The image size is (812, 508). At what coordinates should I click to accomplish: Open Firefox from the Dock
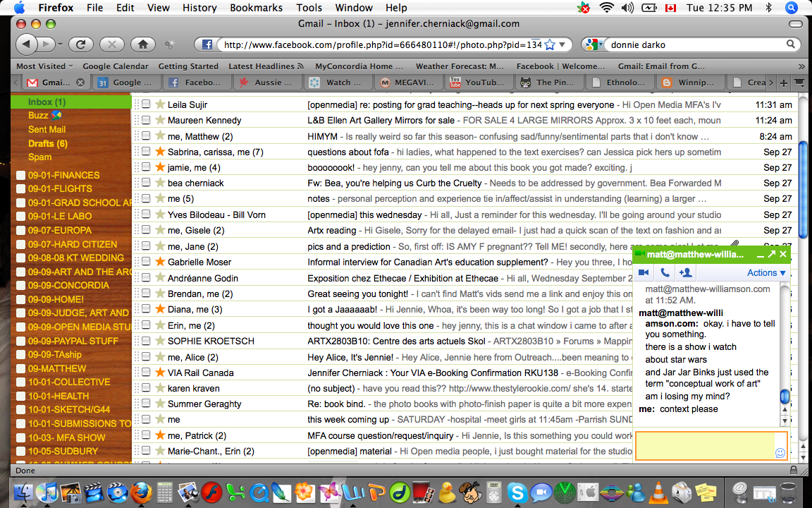pyautogui.click(x=141, y=492)
